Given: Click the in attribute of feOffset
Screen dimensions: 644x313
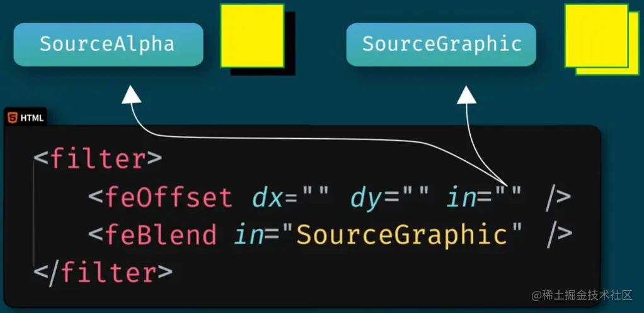Looking at the screenshot, I should coord(461,197).
